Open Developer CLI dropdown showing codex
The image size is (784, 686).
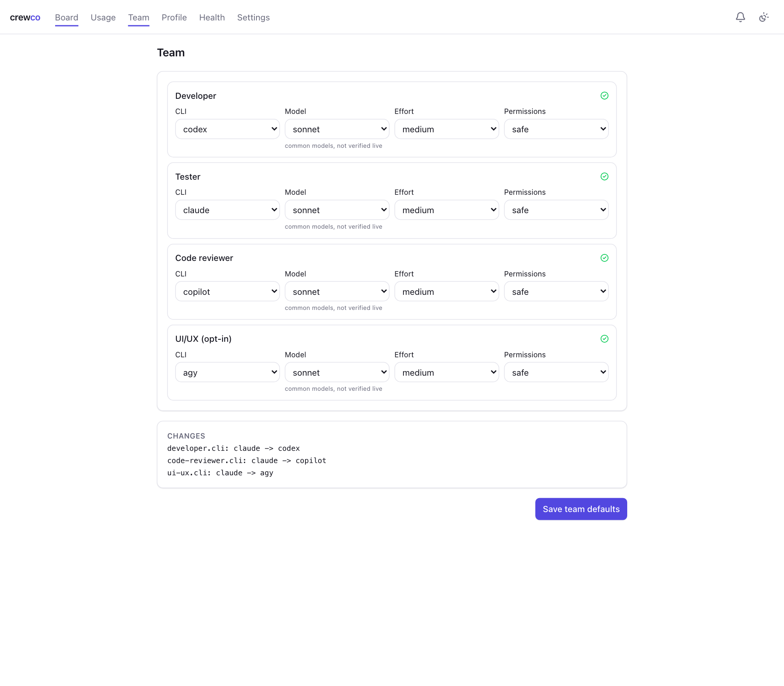click(x=227, y=129)
